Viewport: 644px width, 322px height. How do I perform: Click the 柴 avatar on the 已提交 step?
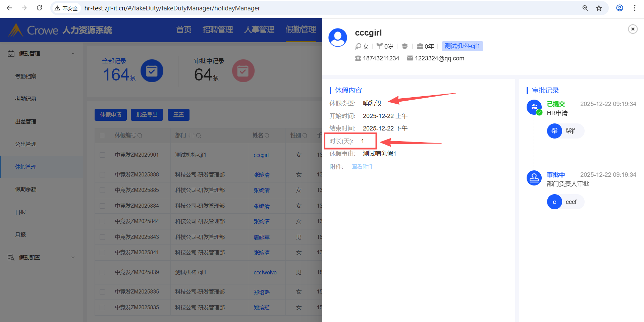pos(534,107)
